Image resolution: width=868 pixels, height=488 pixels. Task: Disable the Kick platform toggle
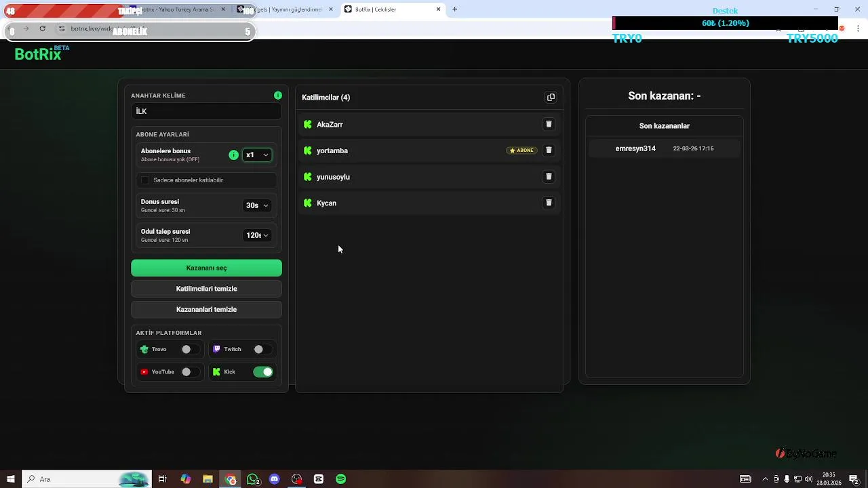[263, 372]
